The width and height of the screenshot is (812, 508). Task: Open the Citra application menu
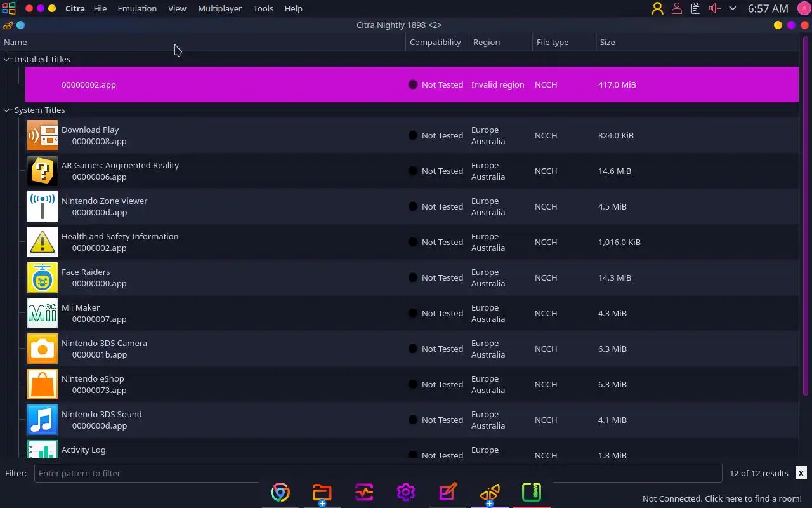(75, 8)
